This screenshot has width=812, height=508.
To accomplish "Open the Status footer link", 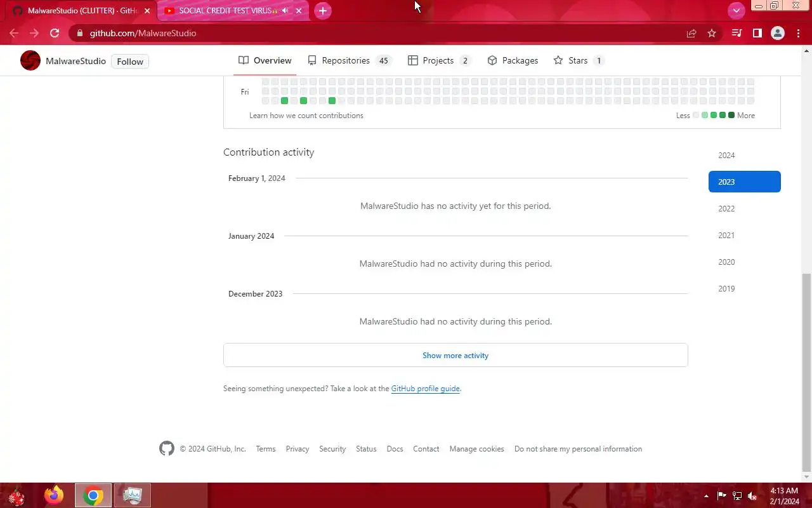I will [366, 449].
